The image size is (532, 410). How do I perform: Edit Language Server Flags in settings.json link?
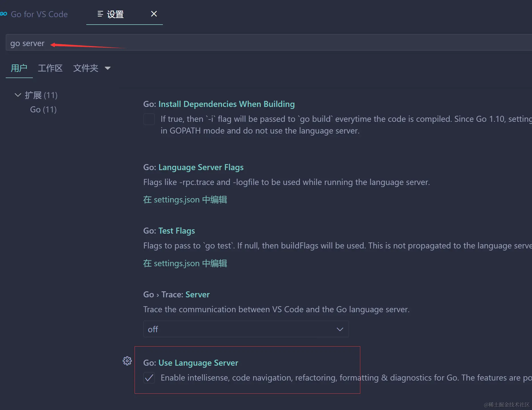(185, 200)
